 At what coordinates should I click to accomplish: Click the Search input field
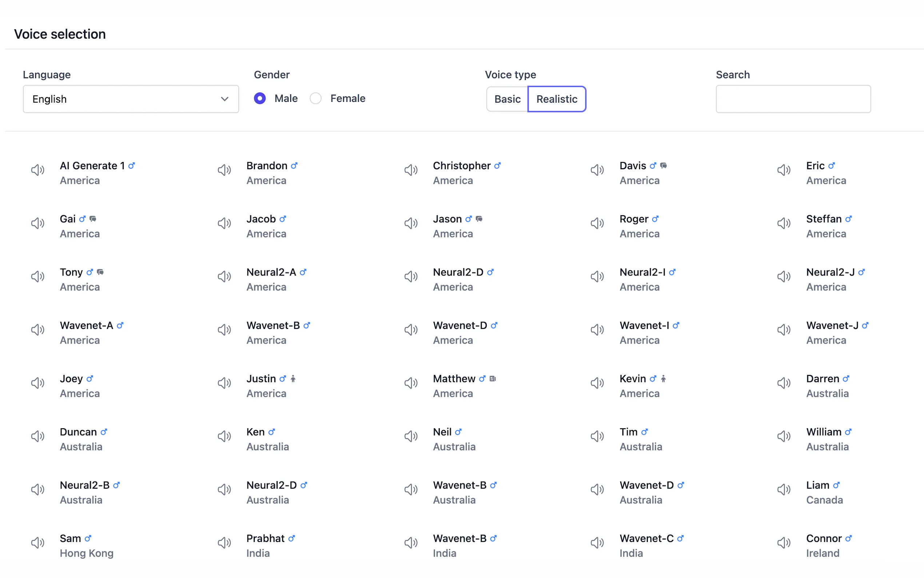793,99
